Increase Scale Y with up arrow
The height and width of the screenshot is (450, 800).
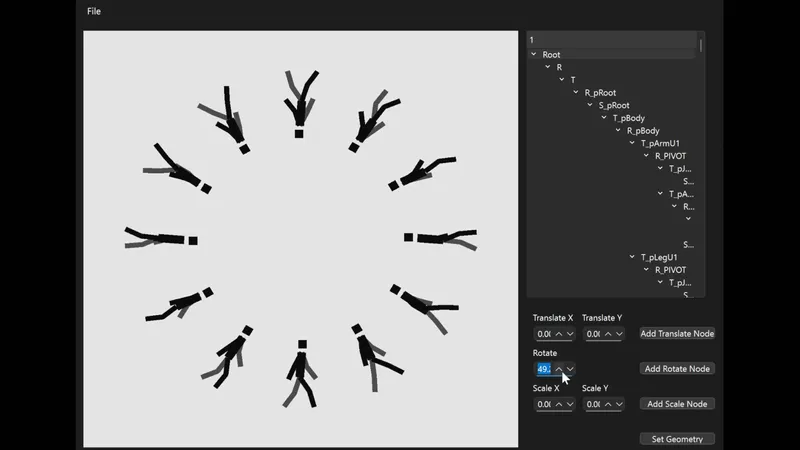[608, 404]
